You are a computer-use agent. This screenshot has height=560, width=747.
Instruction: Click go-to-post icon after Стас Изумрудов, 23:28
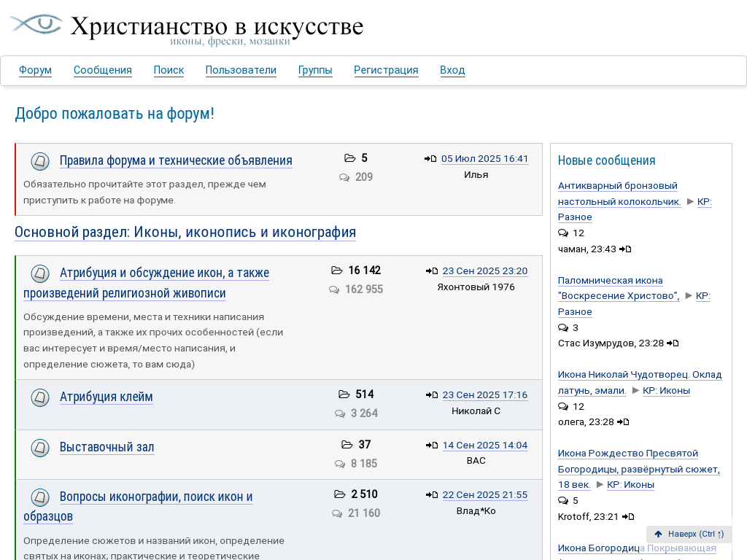click(x=673, y=343)
